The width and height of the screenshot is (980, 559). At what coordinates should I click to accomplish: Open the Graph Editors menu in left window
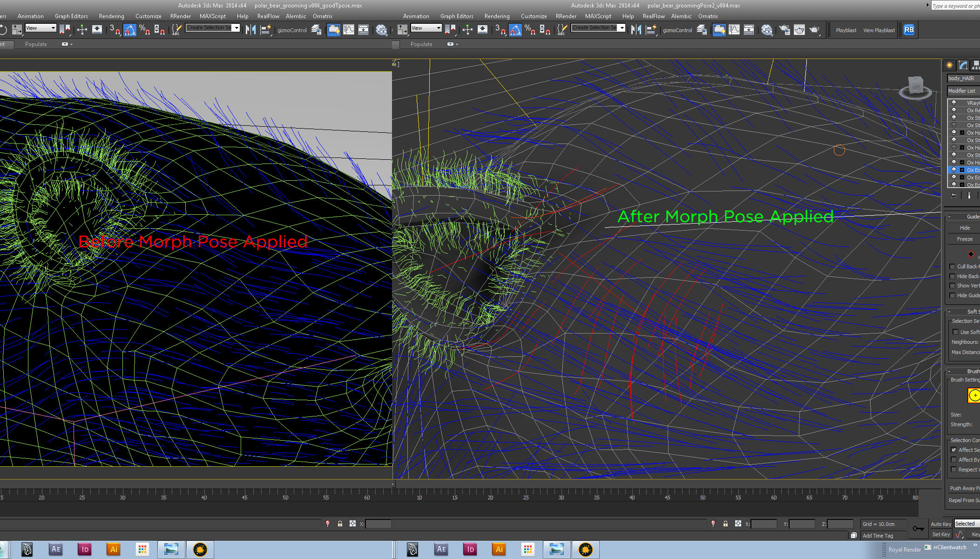click(71, 16)
